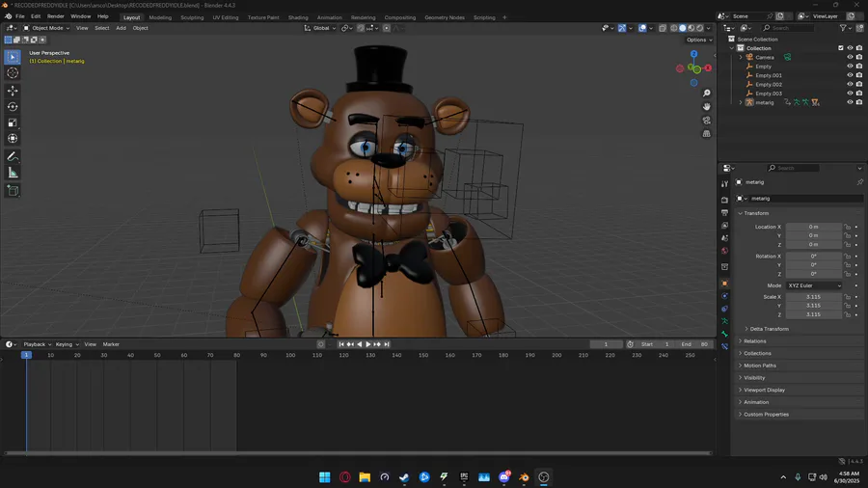Viewport: 868px width, 488px height.
Task: Click the play animation button
Action: pyautogui.click(x=368, y=344)
